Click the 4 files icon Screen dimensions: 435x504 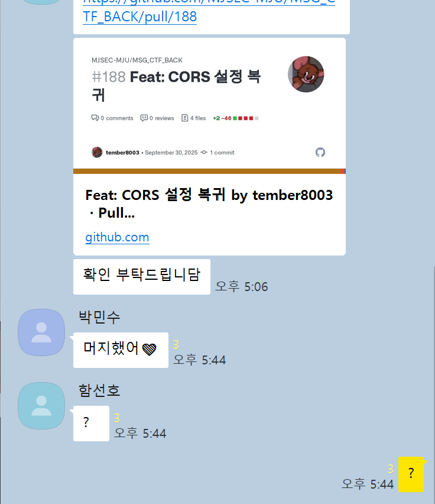point(185,118)
